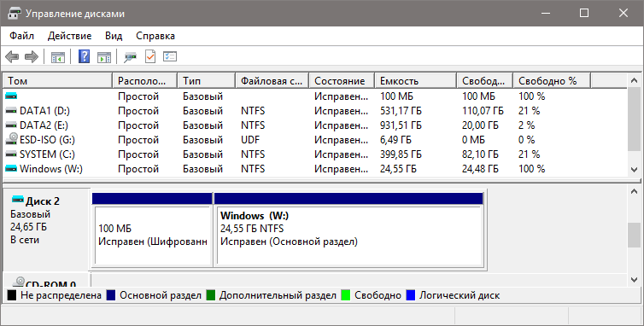
Task: Click the connect/rescan disk toolbar icon
Action: 130,56
